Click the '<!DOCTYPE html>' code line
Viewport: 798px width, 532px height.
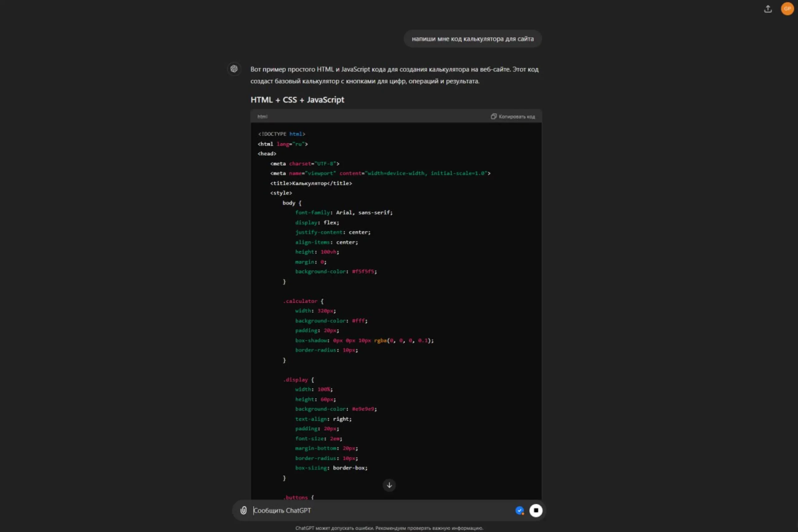281,134
